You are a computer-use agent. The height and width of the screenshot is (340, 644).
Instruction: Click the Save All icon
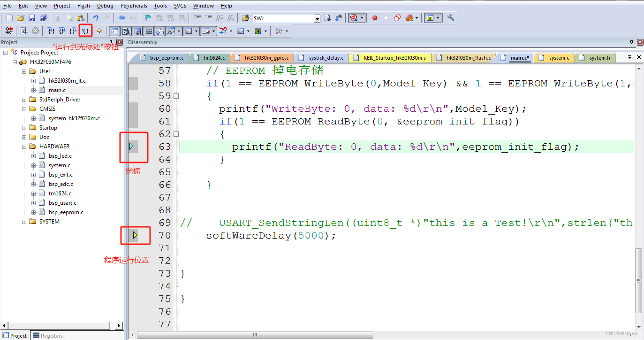(x=43, y=18)
